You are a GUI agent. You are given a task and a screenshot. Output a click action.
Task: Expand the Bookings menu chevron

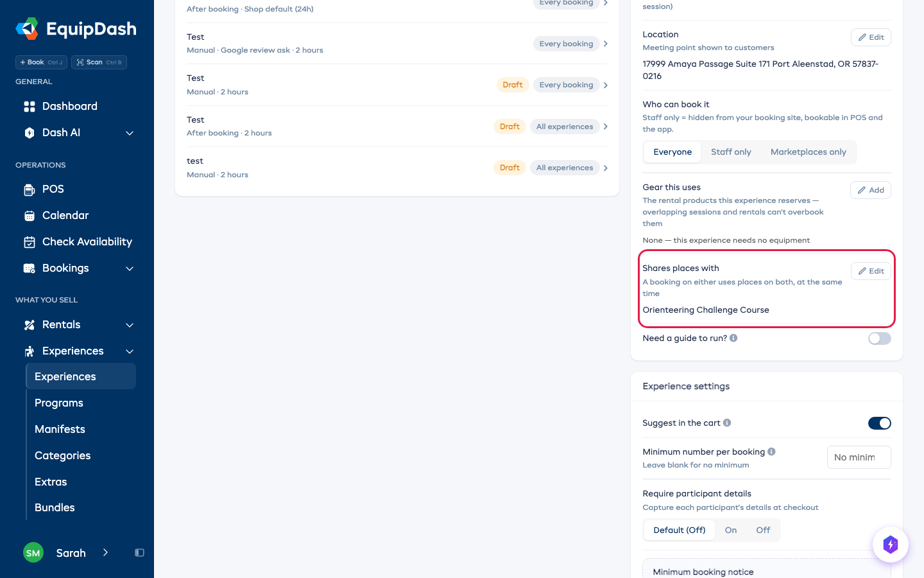[130, 268]
